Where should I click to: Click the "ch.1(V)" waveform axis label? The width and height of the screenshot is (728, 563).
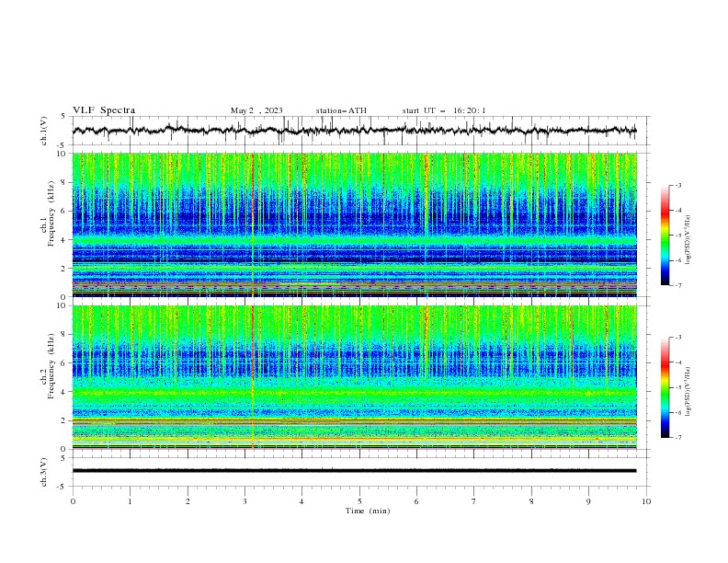pos(44,131)
